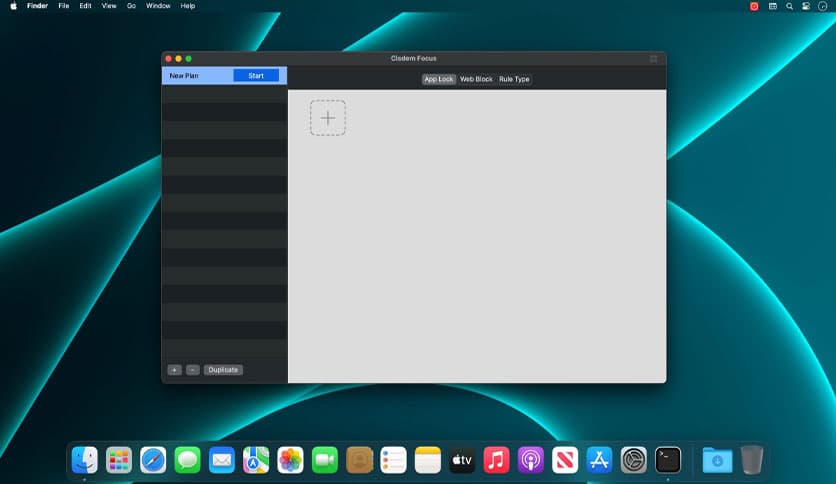Open Spotlight search in menu bar
836x484 pixels.
789,6
